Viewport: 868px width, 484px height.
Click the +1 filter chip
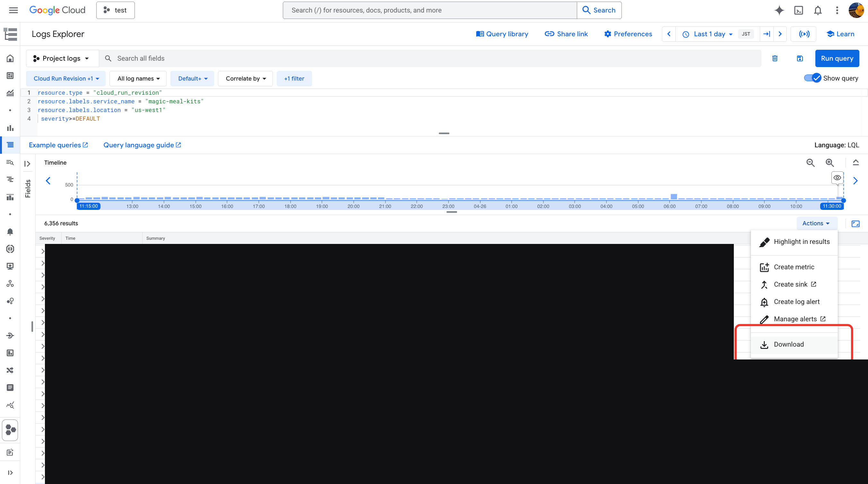coord(294,79)
